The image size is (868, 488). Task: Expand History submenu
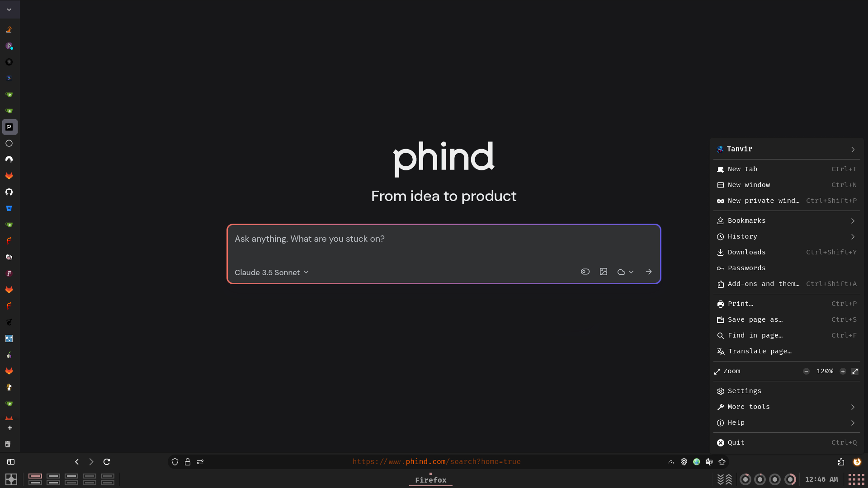point(853,236)
